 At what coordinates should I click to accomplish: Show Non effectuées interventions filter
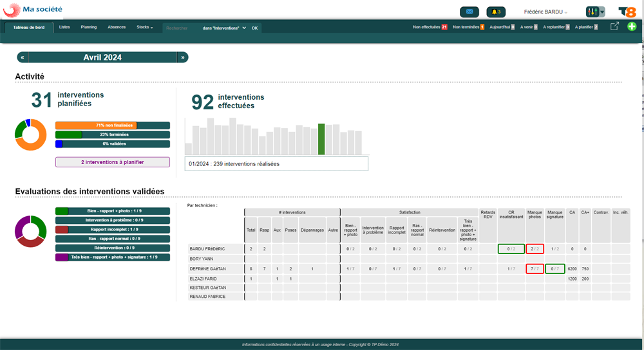pos(430,27)
